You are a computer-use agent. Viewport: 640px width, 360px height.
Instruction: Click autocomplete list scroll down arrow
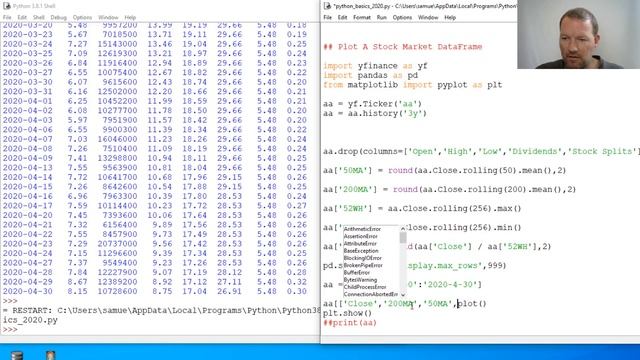(403, 294)
